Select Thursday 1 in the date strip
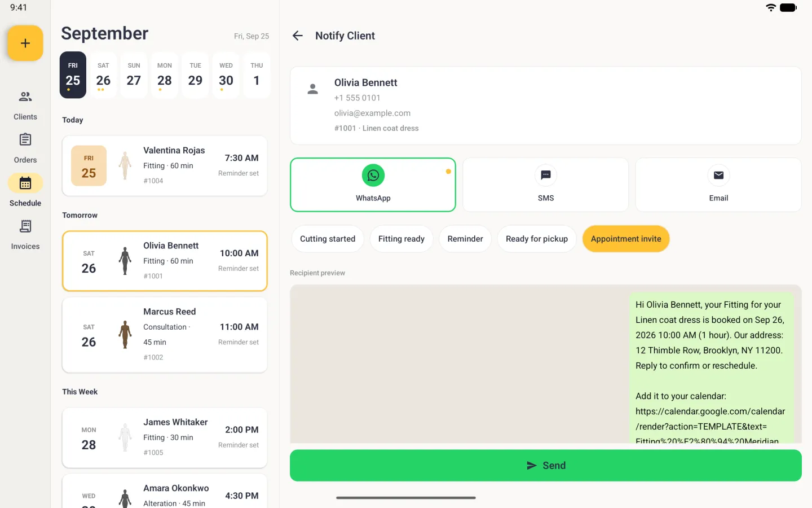This screenshot has height=508, width=812. point(257,75)
